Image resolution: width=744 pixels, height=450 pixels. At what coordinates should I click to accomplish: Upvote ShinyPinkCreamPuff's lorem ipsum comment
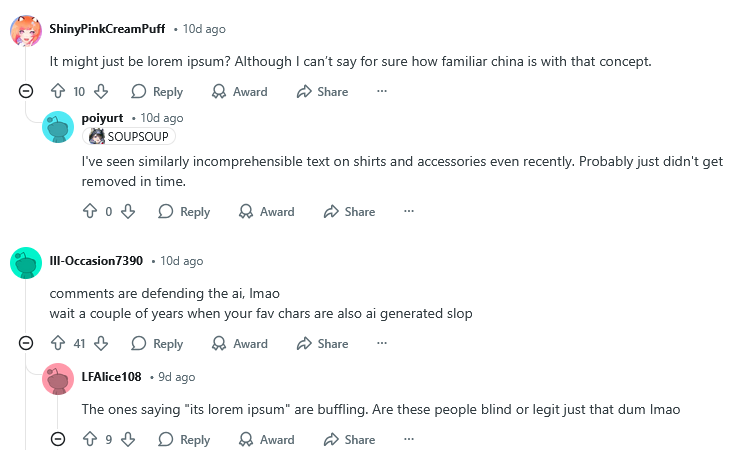click(58, 91)
